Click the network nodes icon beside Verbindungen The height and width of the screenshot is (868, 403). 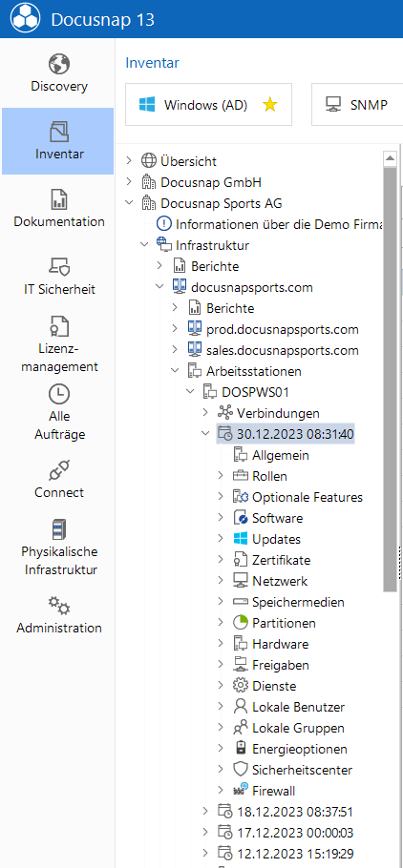225,413
